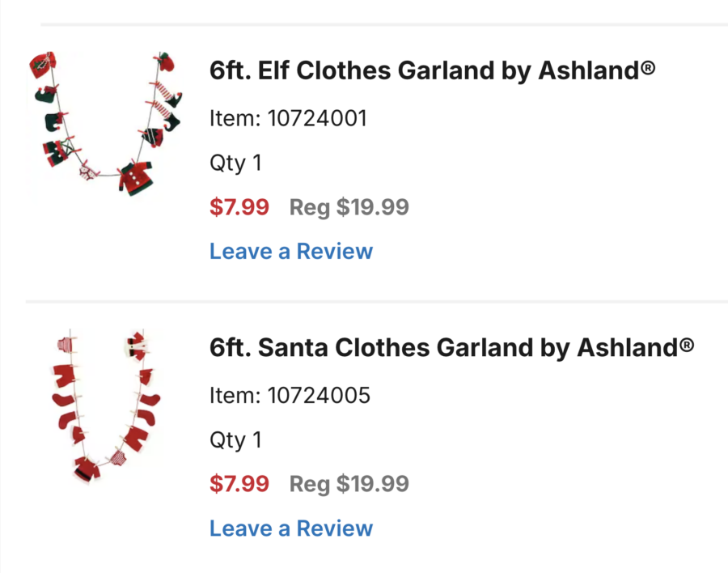This screenshot has height=573, width=728.
Task: Click the Santa Clothes Garland product image
Action: tap(104, 406)
